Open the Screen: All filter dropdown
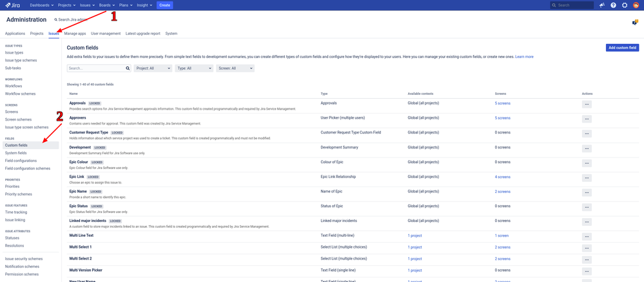644x282 pixels. [235, 68]
